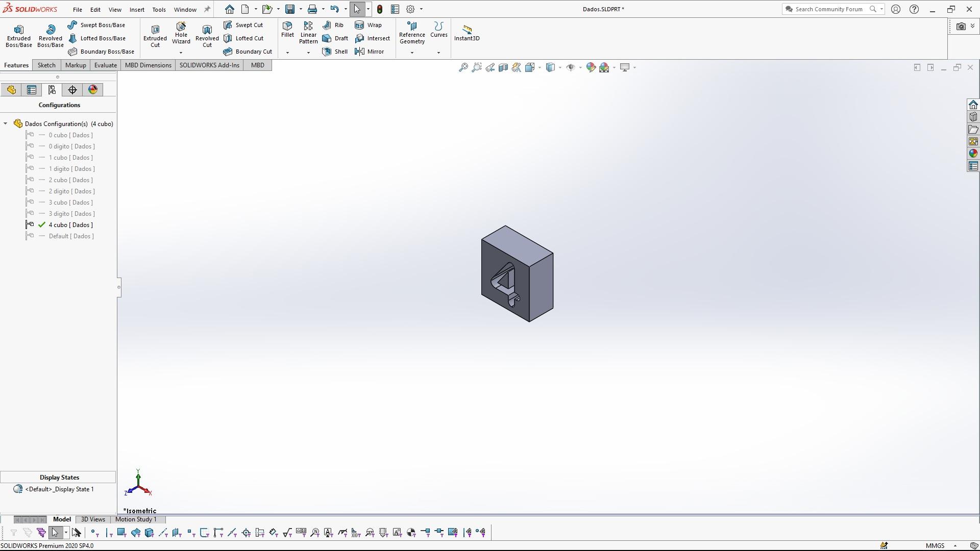Image resolution: width=980 pixels, height=551 pixels.
Task: Click the Search Community Forum field
Action: point(829,9)
